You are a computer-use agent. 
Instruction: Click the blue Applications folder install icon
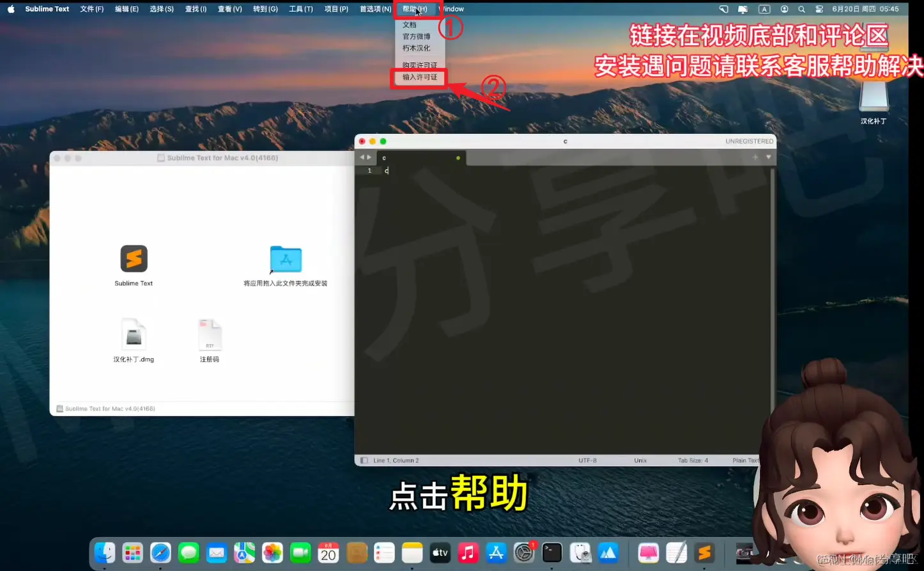[x=285, y=260]
